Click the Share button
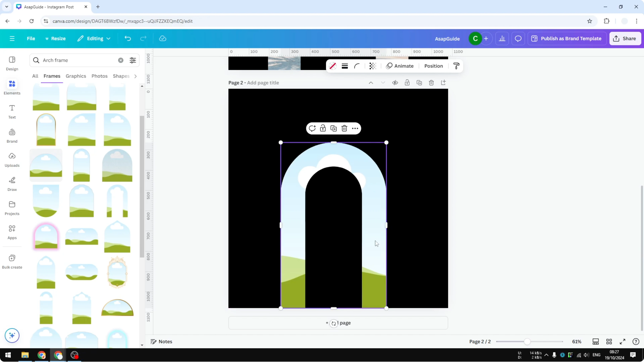Screen dimensions: 644x362 (625, 38)
